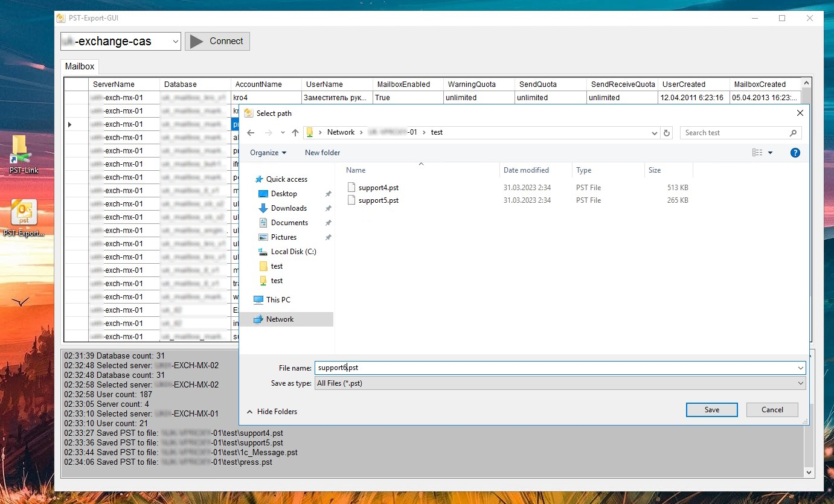Open the File name history dropdown arrow
The height and width of the screenshot is (504, 834).
(x=801, y=368)
